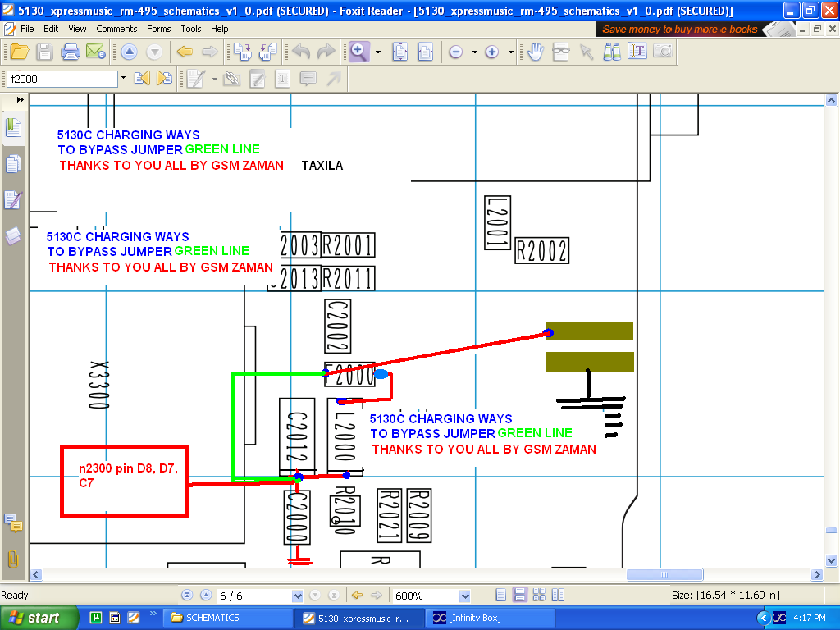Click the horizontal scrollbar left arrow
840x630 pixels.
tap(36, 575)
